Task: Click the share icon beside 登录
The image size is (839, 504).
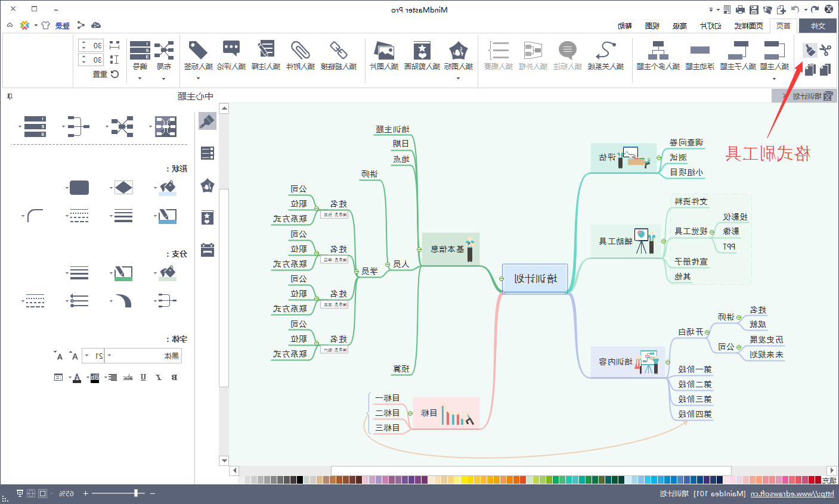Action: click(x=81, y=26)
